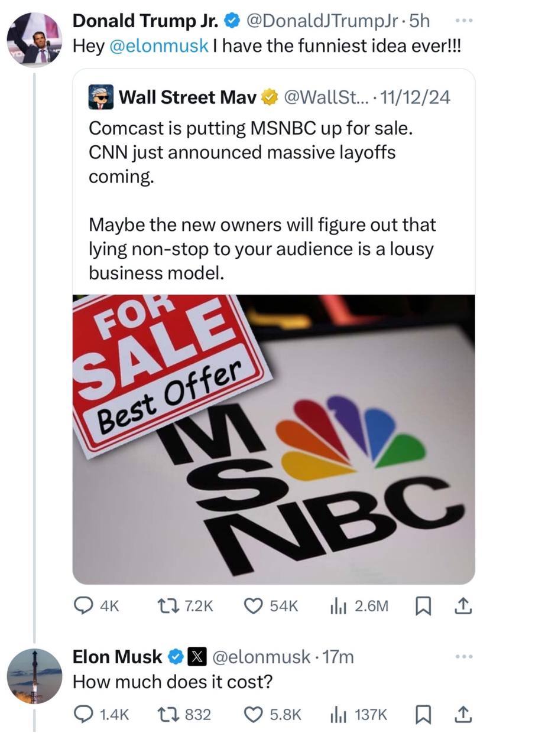Retweet Donald Trump Jr.'s post
Viewport: 558px width, 756px height.
[x=166, y=605]
